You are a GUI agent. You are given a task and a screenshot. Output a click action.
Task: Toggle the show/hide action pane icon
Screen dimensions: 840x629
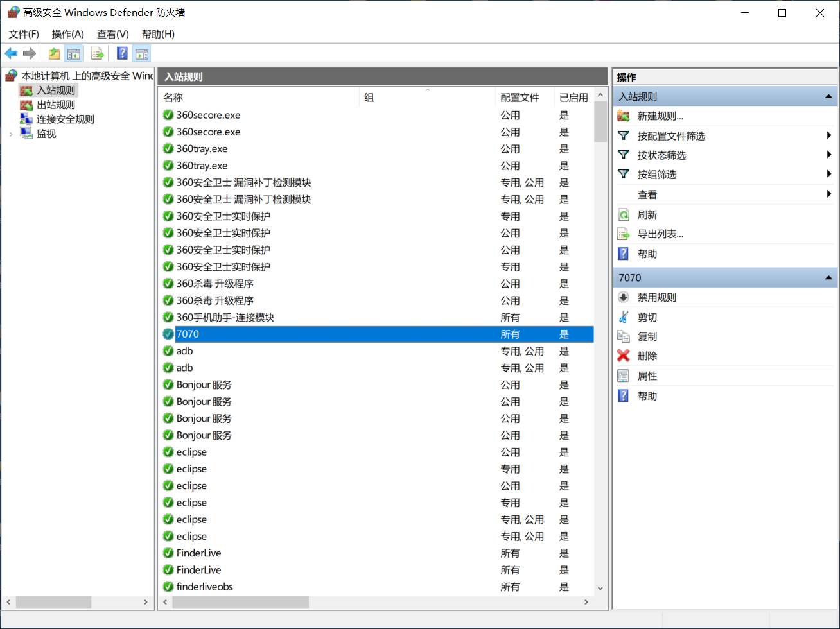click(142, 53)
